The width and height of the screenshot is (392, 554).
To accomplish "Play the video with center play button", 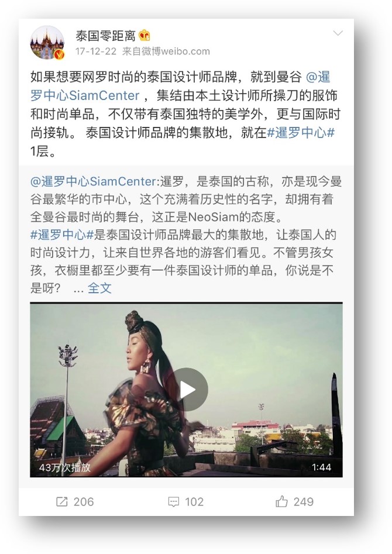I will point(187,390).
